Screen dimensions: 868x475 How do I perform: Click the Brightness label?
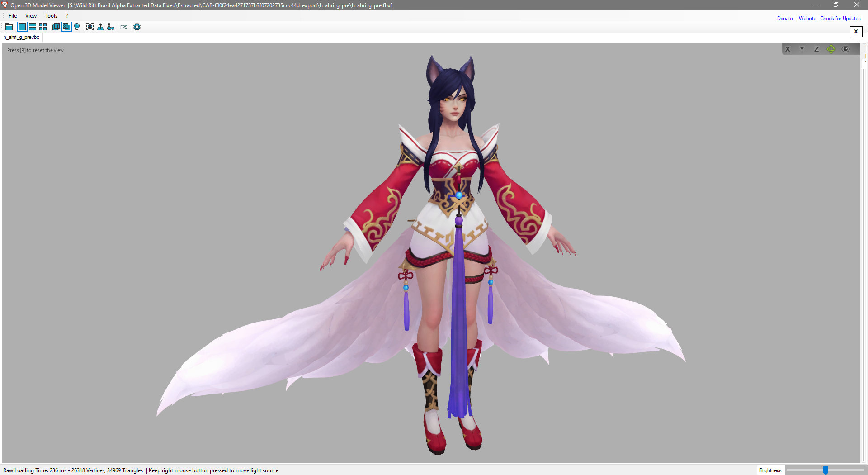(770, 470)
